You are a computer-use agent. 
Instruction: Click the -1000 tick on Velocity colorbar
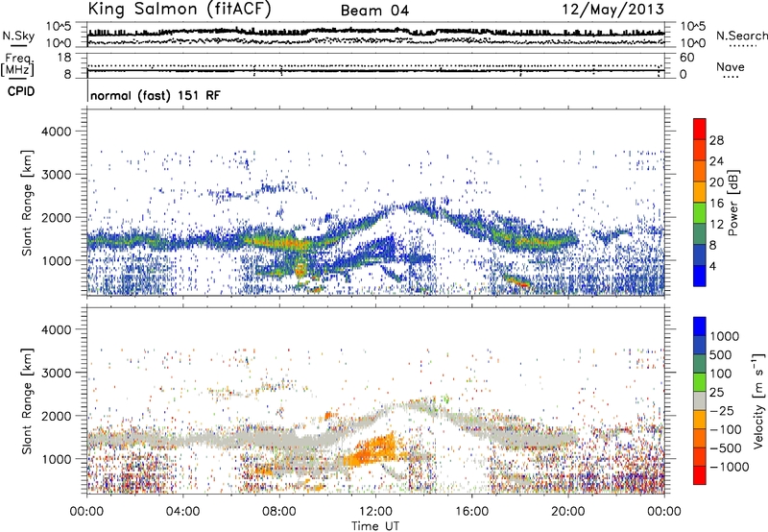coord(730,467)
